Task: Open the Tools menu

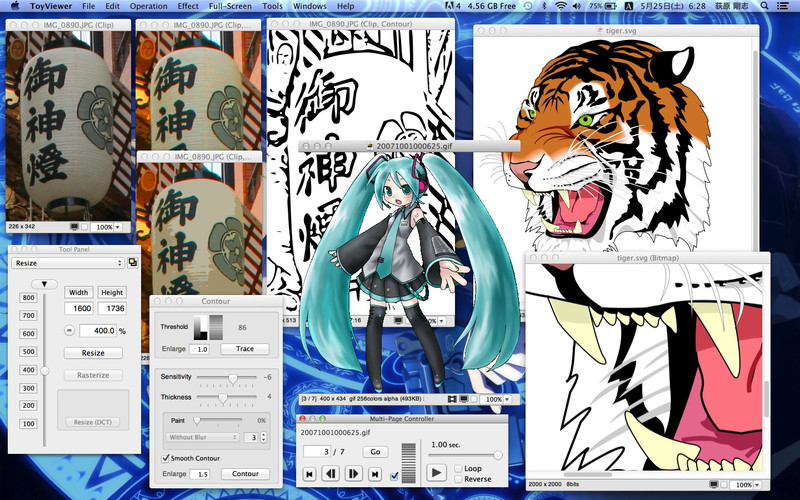Action: [x=272, y=6]
